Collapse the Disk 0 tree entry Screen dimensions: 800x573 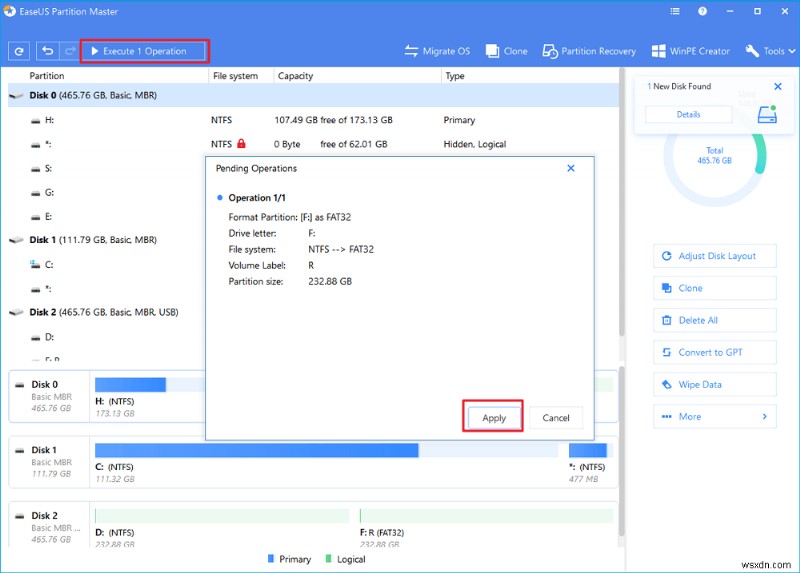tap(16, 96)
